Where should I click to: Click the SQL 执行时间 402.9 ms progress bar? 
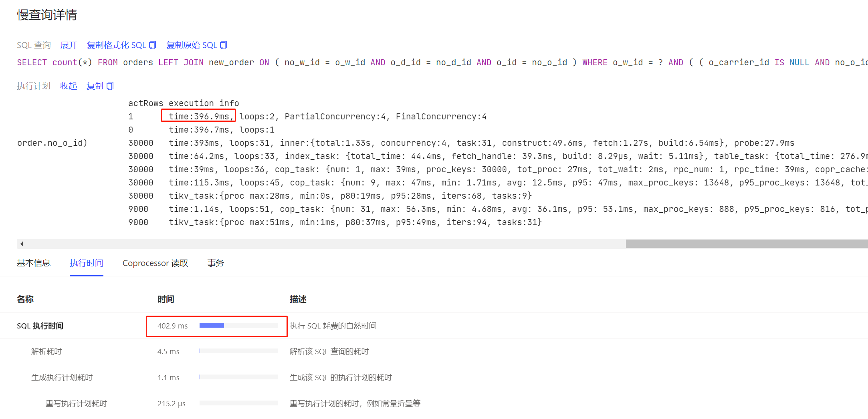click(x=238, y=325)
